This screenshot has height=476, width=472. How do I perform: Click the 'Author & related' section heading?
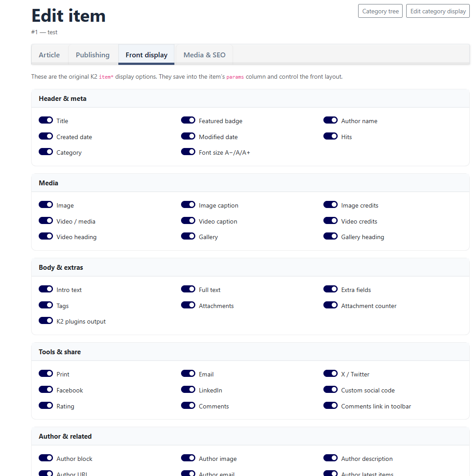[65, 436]
